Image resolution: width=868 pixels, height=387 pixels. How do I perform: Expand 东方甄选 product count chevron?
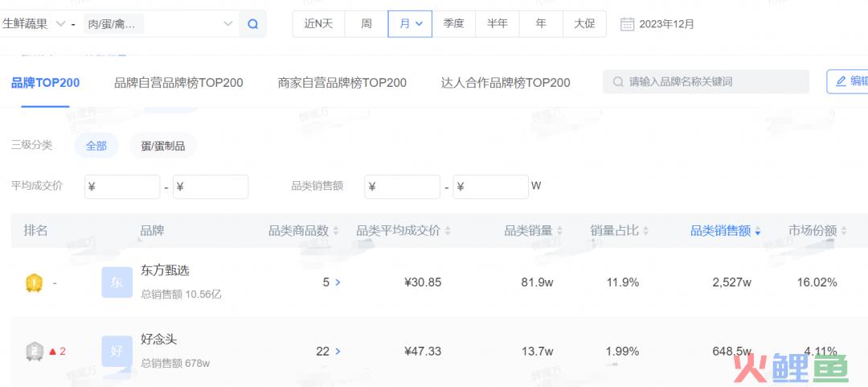click(x=338, y=282)
